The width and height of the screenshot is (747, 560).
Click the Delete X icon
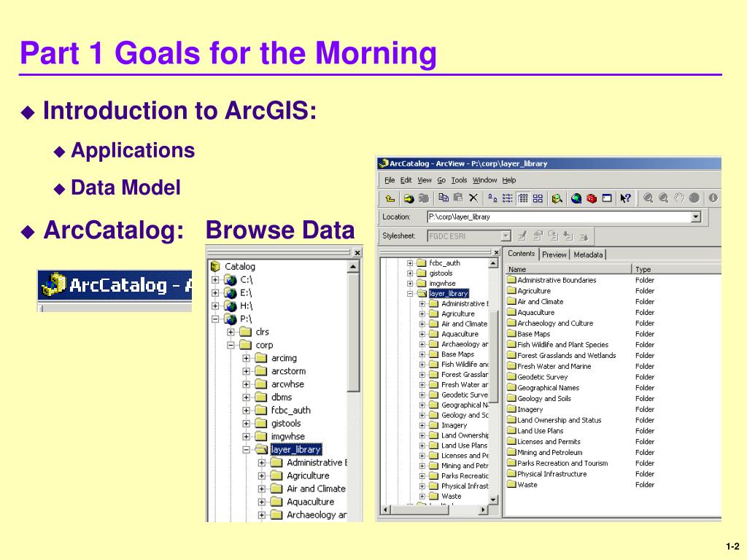click(x=473, y=198)
